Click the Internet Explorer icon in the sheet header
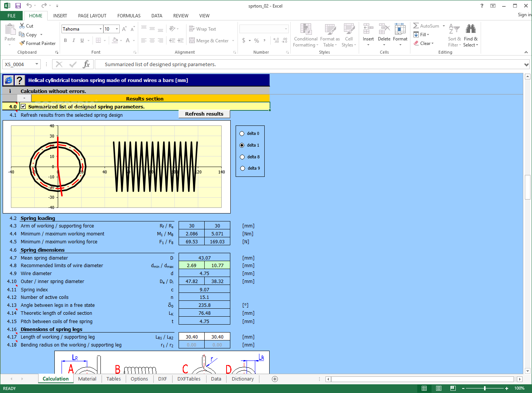 [x=8, y=80]
